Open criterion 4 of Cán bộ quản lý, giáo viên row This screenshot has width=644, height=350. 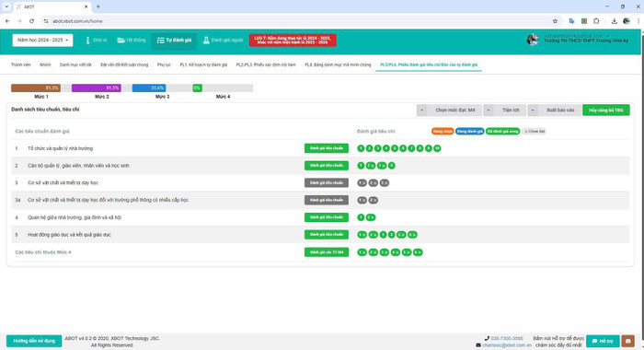(392, 166)
